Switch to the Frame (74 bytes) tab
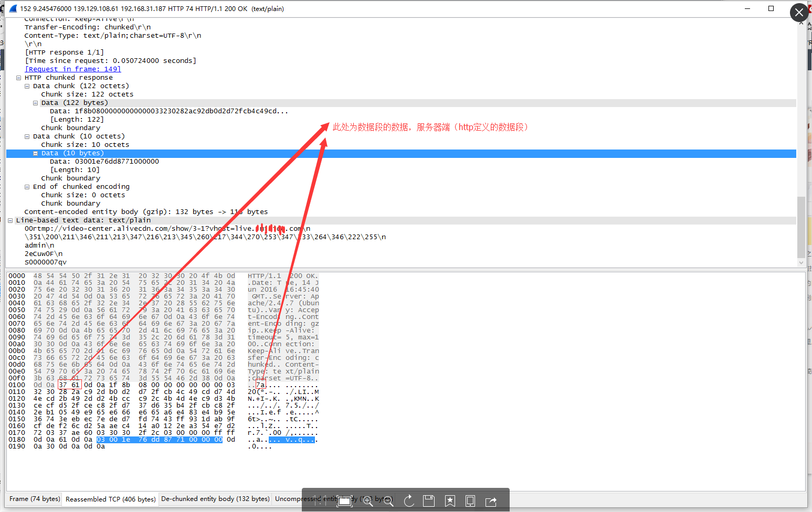 [35, 499]
